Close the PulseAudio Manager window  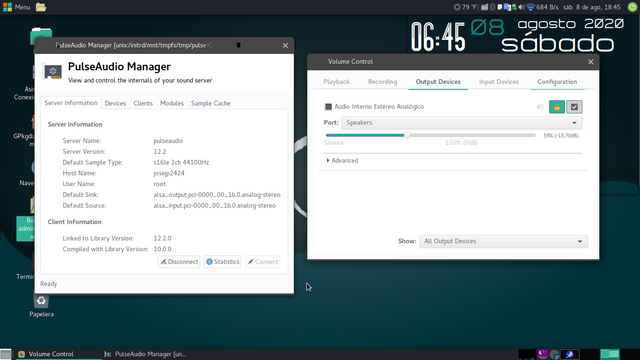pos(285,45)
